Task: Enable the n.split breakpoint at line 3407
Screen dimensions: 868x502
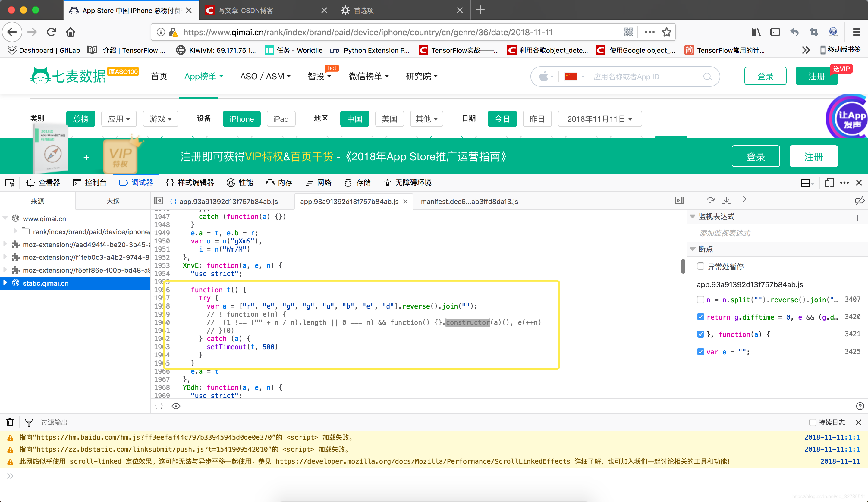Action: point(701,300)
